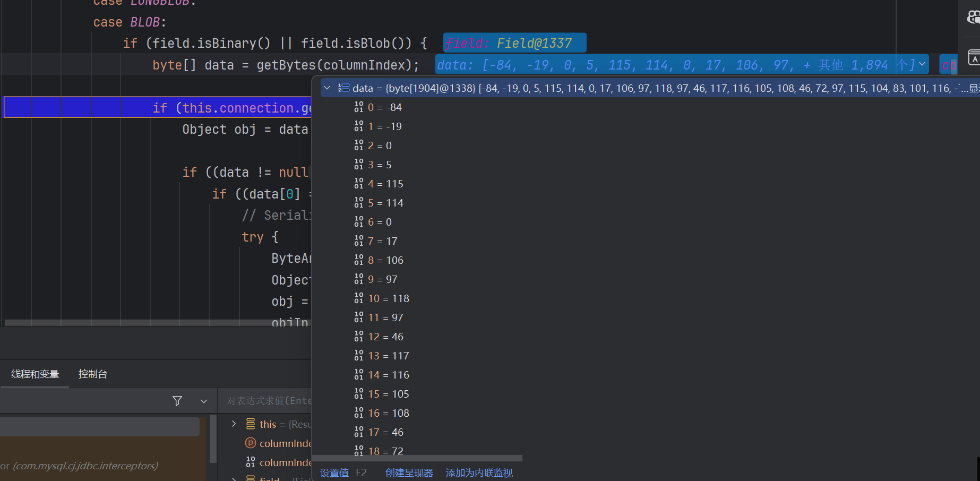Switch to 控制台 tab
980x481 pixels.
[93, 374]
